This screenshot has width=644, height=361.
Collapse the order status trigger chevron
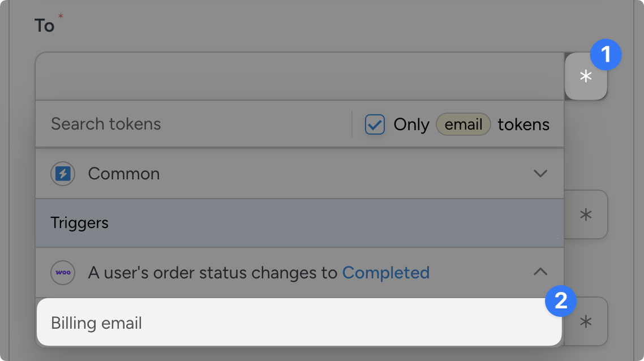click(x=540, y=272)
